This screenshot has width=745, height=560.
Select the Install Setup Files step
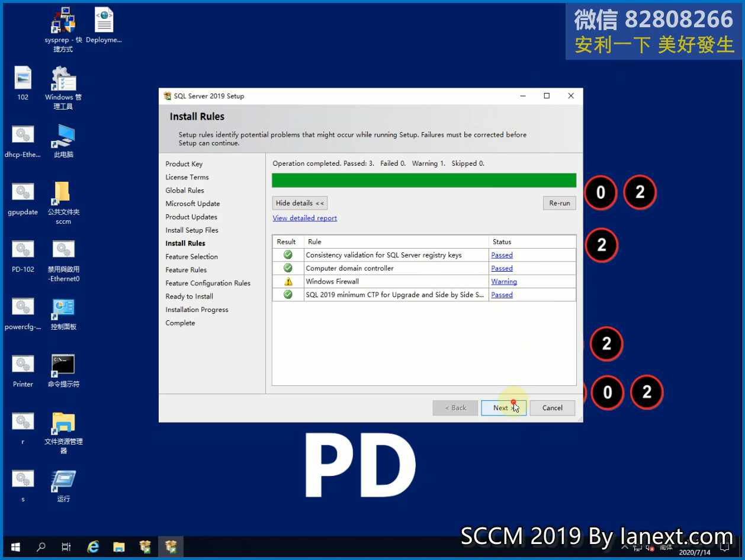(x=192, y=230)
